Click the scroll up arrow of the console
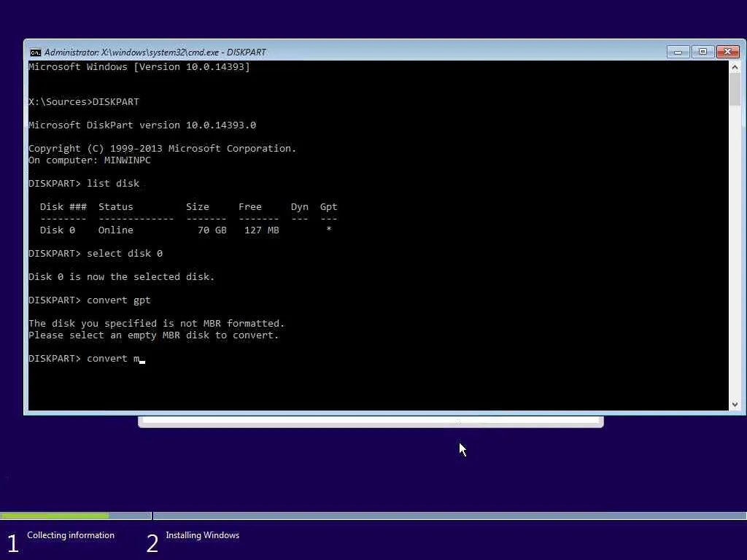 (735, 67)
